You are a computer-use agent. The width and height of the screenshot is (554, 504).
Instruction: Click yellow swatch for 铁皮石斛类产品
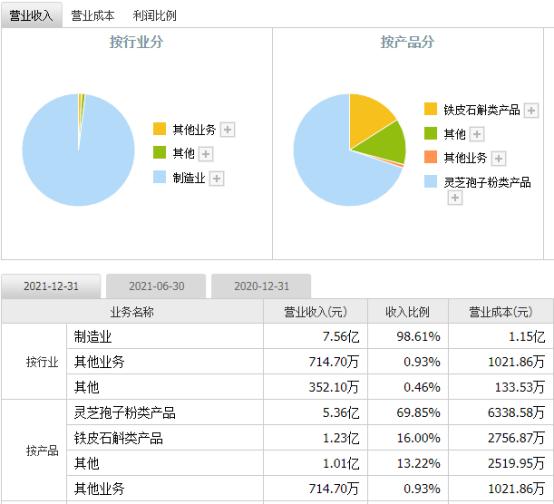tap(430, 109)
